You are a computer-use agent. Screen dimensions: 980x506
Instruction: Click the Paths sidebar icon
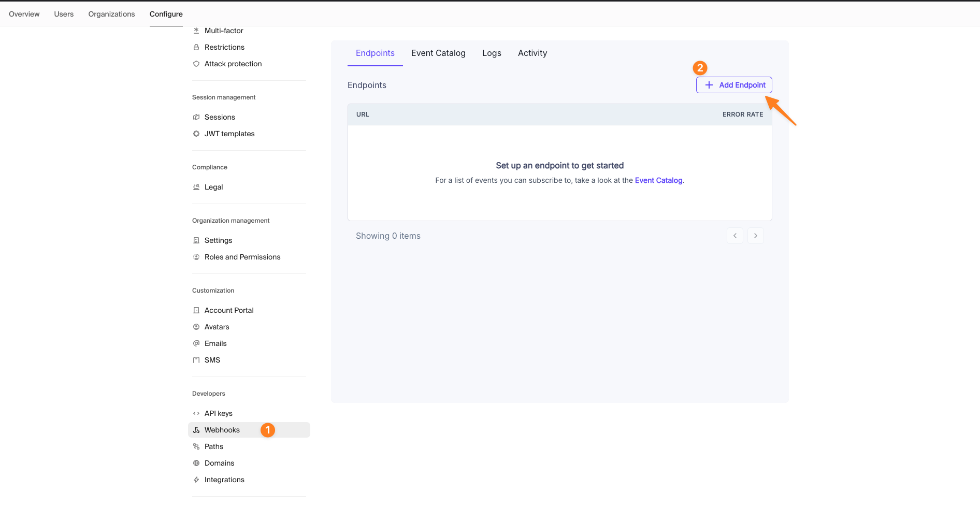pos(196,446)
